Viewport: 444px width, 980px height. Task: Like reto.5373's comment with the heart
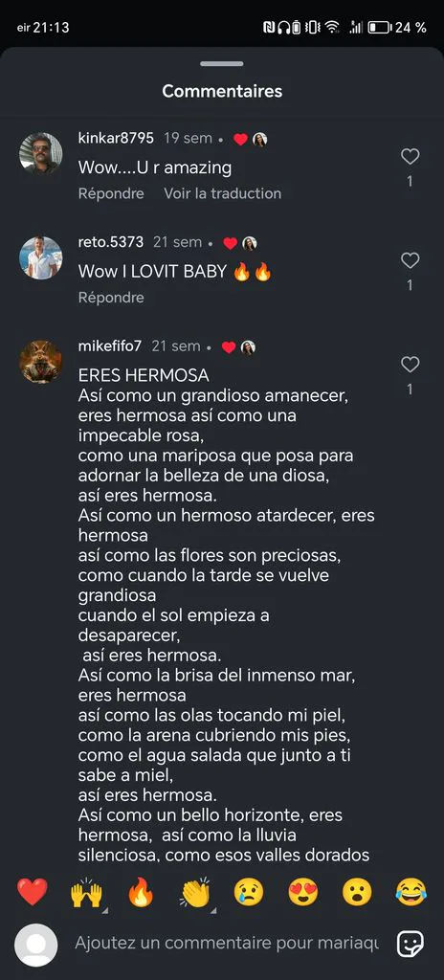click(x=410, y=260)
